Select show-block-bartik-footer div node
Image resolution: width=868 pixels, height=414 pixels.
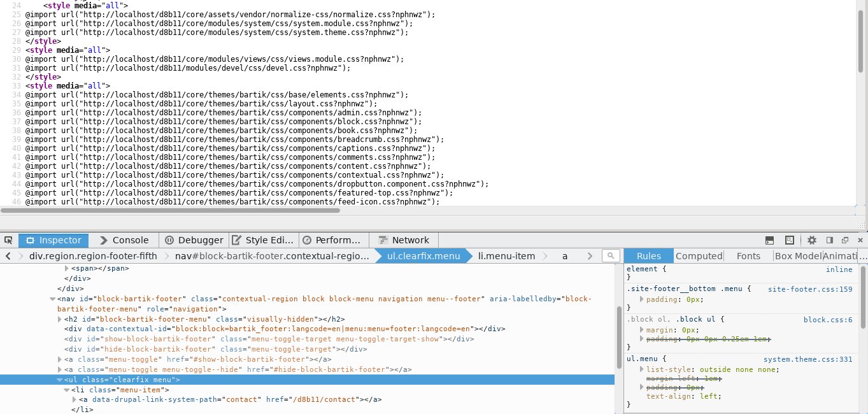pyautogui.click(x=269, y=339)
